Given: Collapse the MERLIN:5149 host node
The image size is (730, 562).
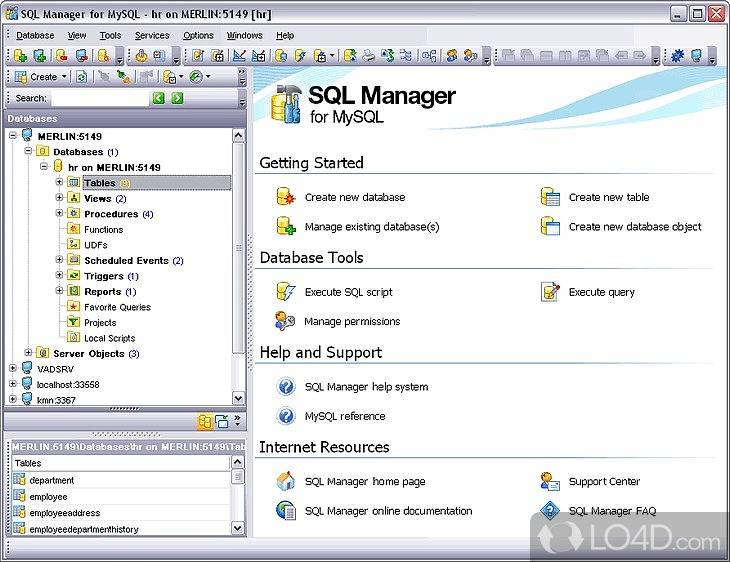Looking at the screenshot, I should (13, 136).
